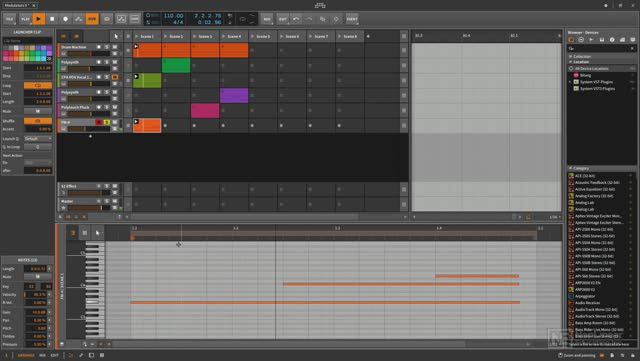This screenshot has height=361, width=640.
Task: Click the Mute M button in Launcher Clip panel
Action: pyautogui.click(x=38, y=111)
